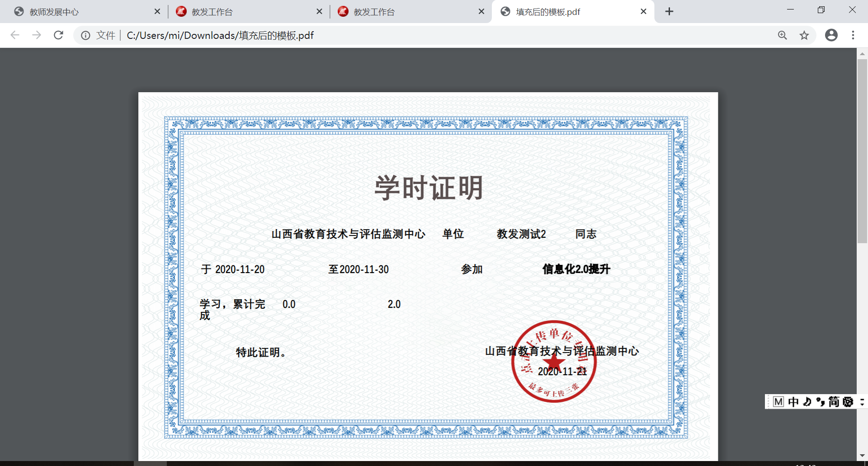Click the vertical scrollbar down arrow
The image size is (868, 466).
[862, 456]
